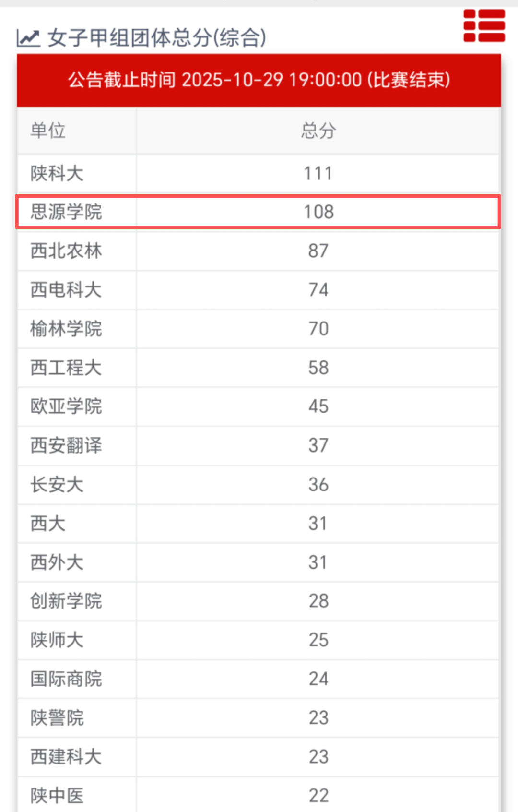The height and width of the screenshot is (812, 518).
Task: Click the 欧亚学院 row
Action: (x=259, y=406)
